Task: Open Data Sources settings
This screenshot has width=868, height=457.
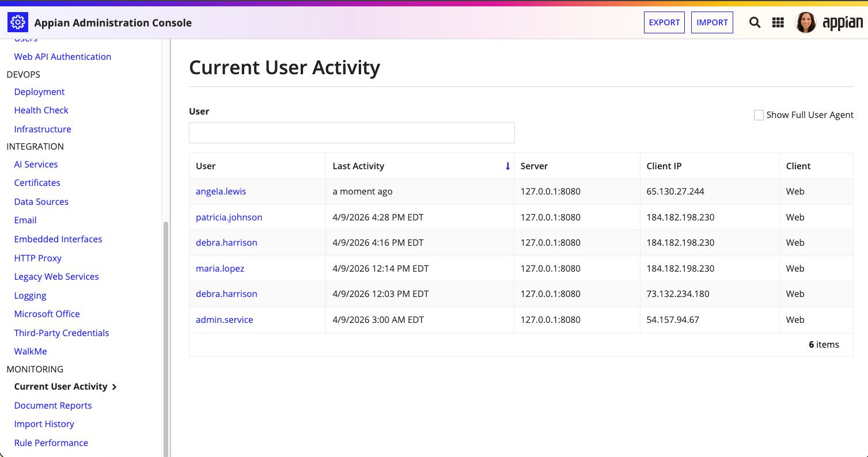Action: coord(41,201)
